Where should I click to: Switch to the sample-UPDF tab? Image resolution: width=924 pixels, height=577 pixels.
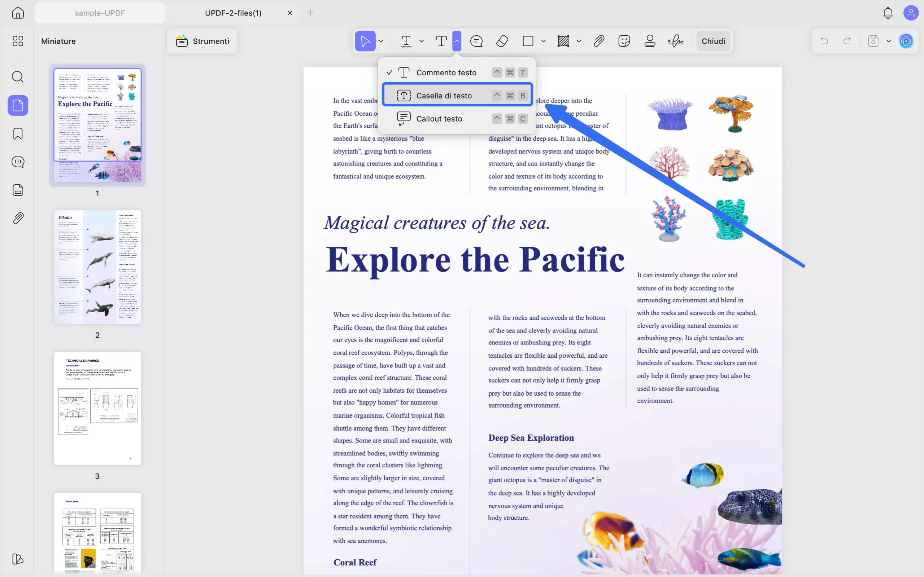pyautogui.click(x=100, y=13)
